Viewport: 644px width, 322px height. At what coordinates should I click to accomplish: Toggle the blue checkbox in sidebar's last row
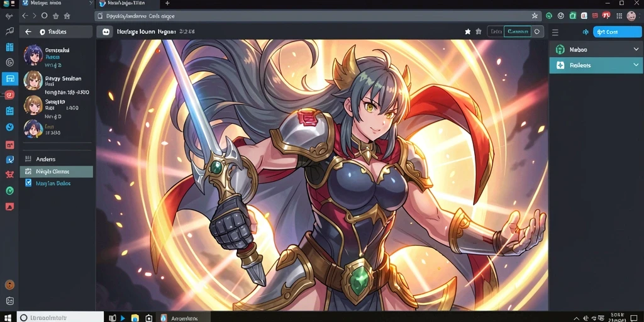click(28, 183)
